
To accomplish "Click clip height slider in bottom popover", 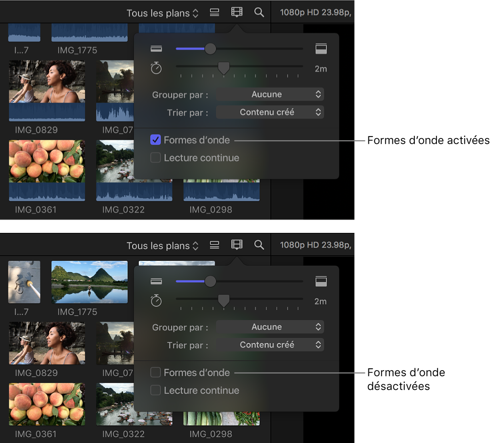I will click(239, 281).
